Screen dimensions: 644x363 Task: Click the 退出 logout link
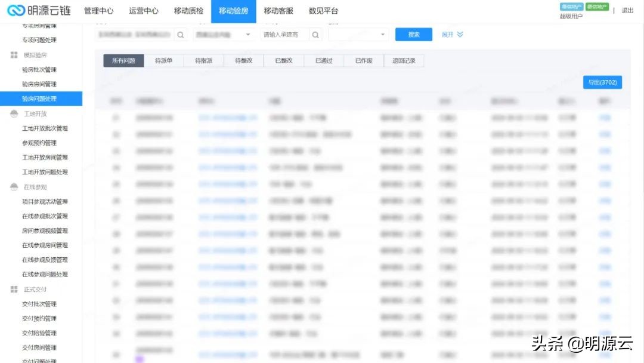(x=628, y=10)
